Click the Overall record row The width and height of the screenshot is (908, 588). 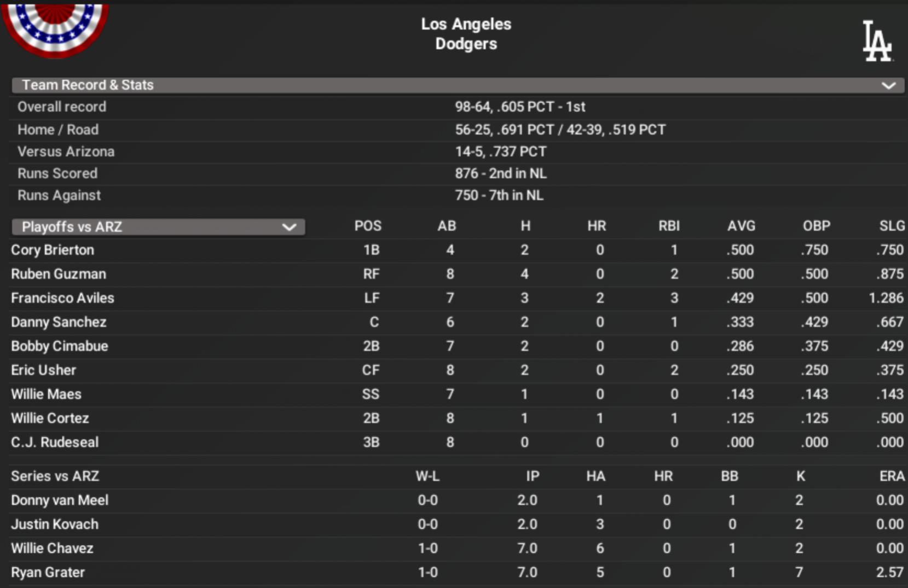point(62,107)
